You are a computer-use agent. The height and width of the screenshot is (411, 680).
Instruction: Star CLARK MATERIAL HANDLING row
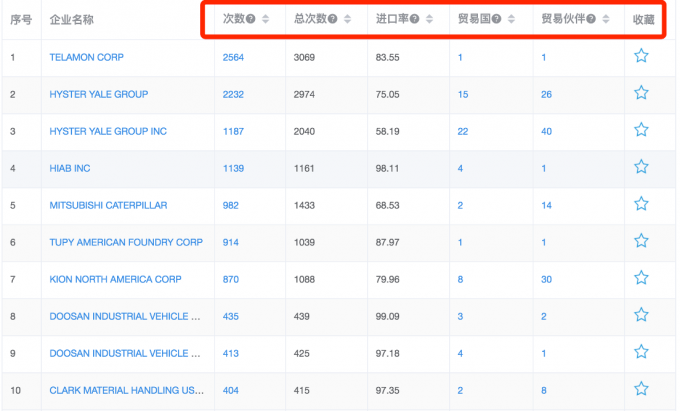(641, 389)
